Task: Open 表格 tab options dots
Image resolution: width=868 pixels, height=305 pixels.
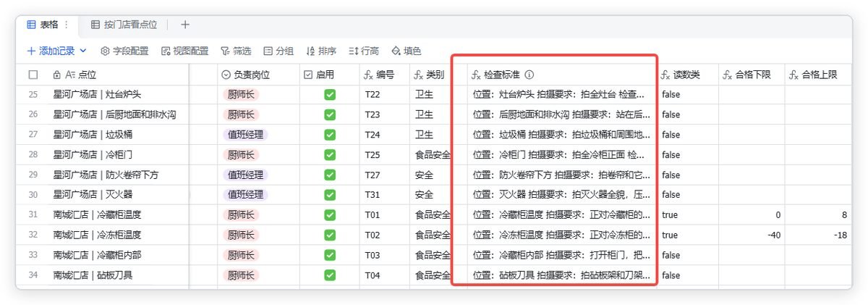Action: point(67,25)
